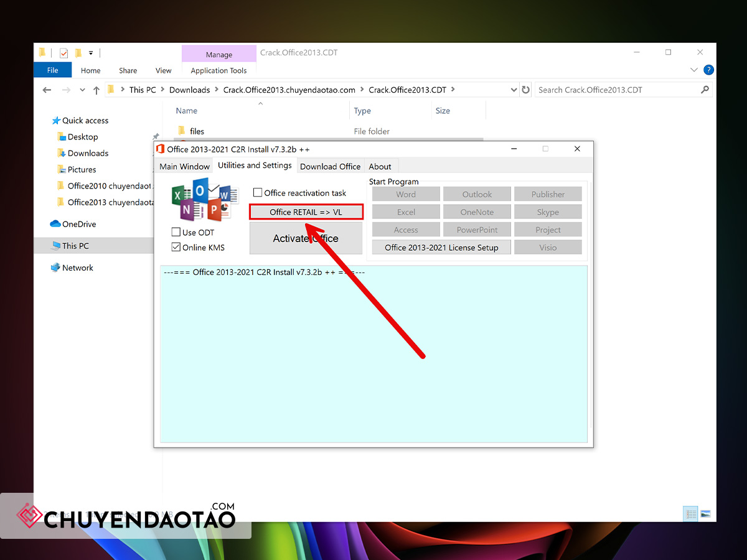Open the Main Window tab
The image size is (747, 560).
[184, 166]
